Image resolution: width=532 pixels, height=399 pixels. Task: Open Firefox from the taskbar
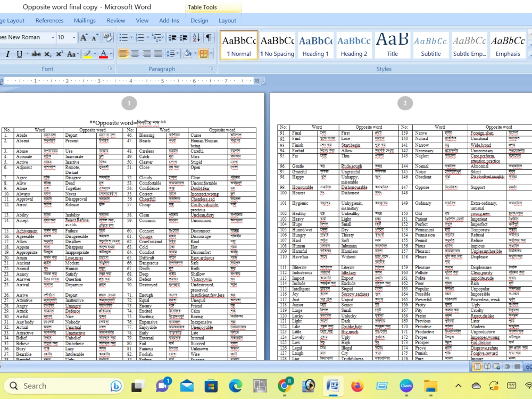pyautogui.click(x=358, y=386)
